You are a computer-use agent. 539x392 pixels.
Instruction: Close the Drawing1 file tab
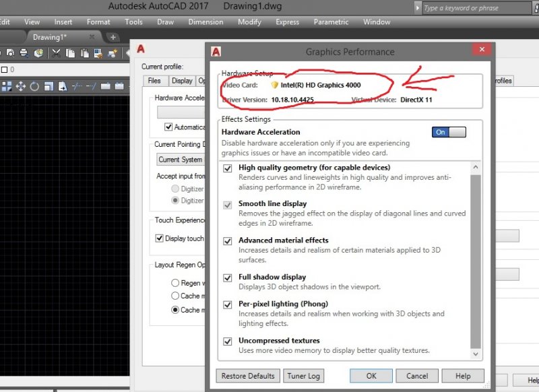92,36
